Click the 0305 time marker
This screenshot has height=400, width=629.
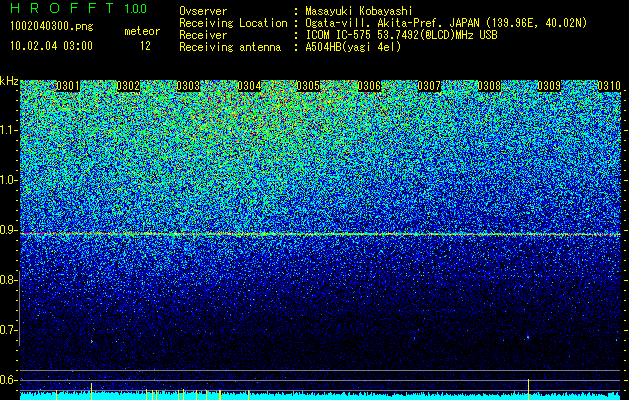click(308, 86)
